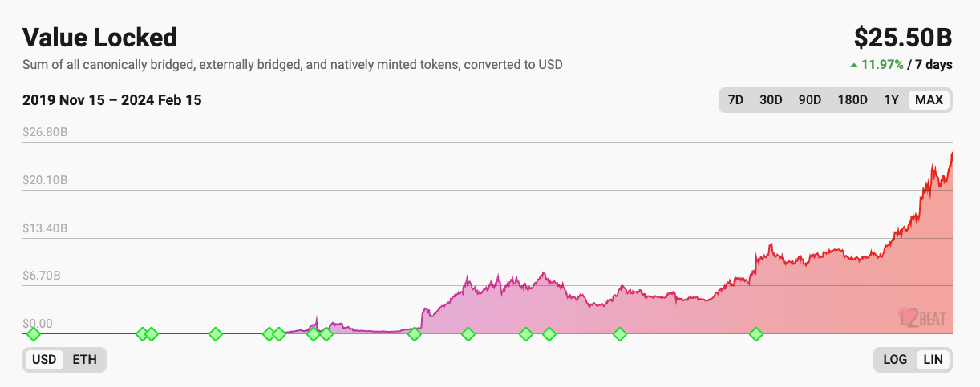Switch chart to 1Y range
The width and height of the screenshot is (980, 387).
click(891, 100)
